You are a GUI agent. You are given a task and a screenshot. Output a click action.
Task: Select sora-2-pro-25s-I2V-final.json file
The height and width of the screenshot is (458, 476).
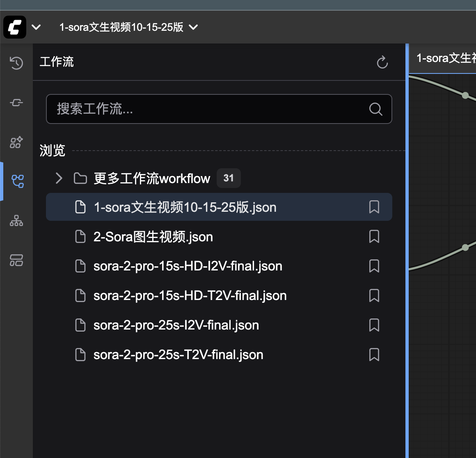176,325
